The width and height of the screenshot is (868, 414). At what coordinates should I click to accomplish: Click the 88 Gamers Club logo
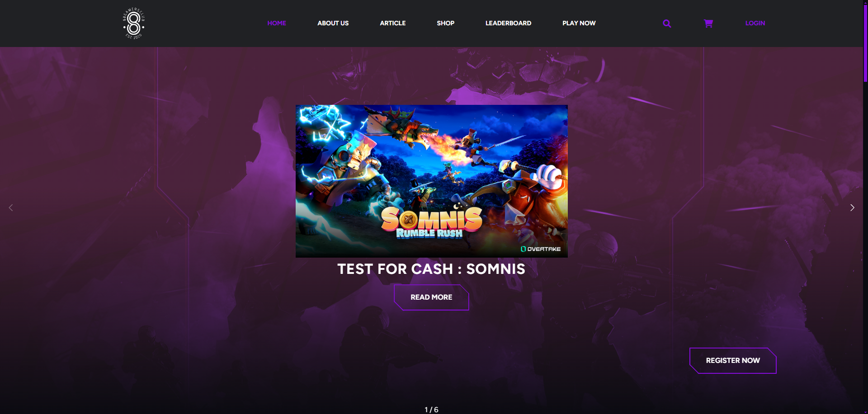click(x=134, y=24)
